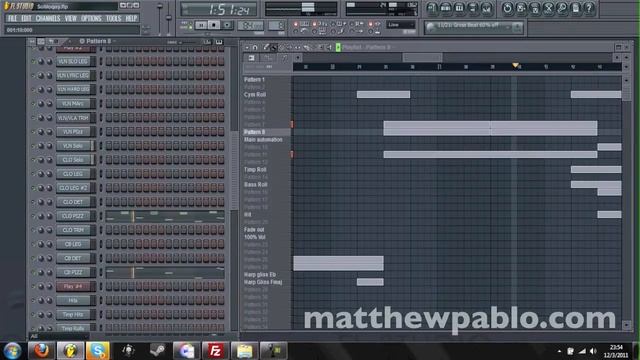Mute the CB LEG channel LED
This screenshot has height=360, width=640.
click(33, 244)
